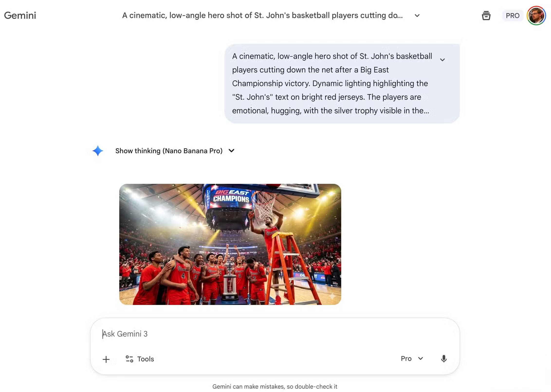Focus the Ask Gemini 3 input field
This screenshot has height=392, width=551.
click(x=275, y=334)
